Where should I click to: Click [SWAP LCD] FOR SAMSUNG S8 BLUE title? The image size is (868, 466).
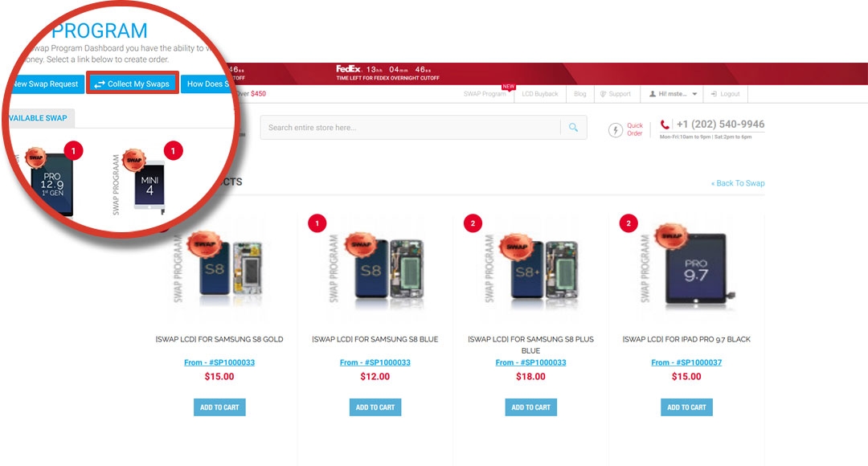[375, 339]
